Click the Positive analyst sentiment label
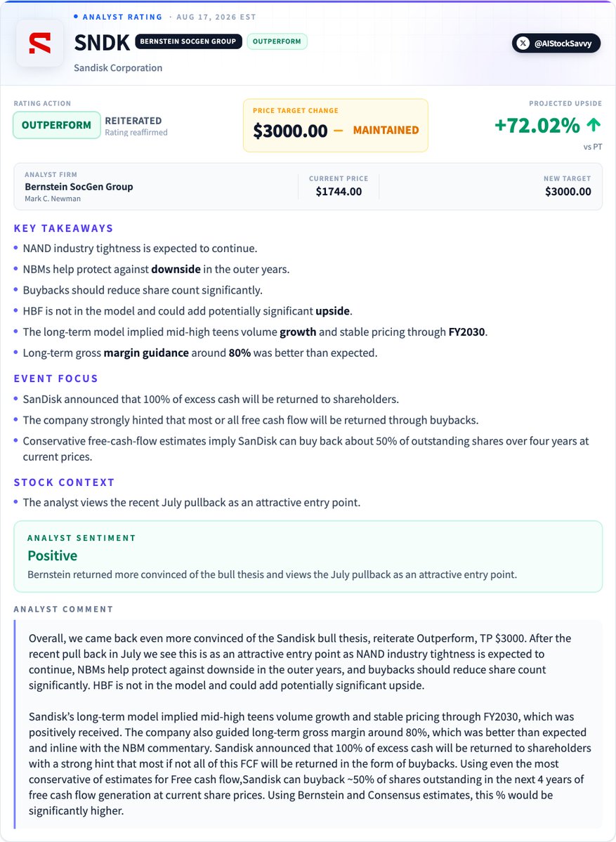 [52, 555]
